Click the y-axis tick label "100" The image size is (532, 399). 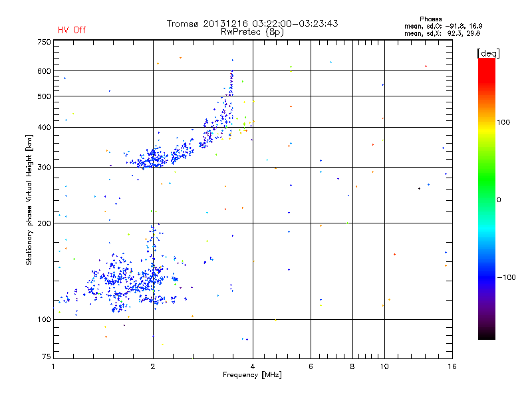[44, 320]
